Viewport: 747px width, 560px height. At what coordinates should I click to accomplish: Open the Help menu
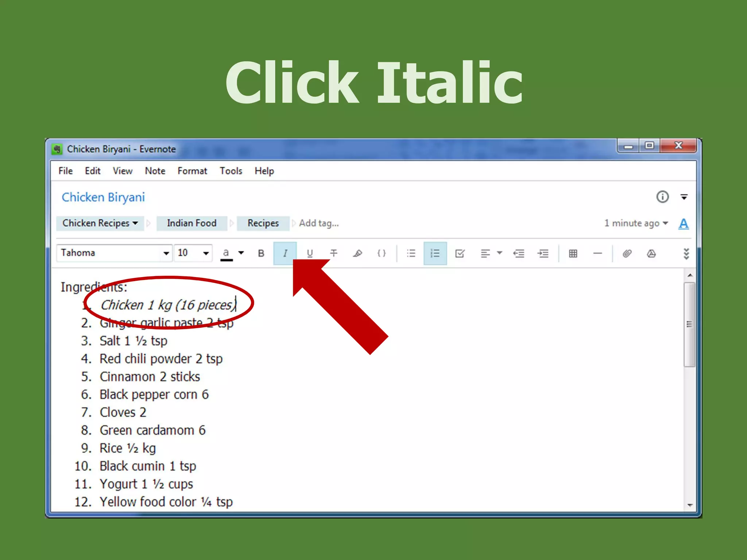pos(264,171)
